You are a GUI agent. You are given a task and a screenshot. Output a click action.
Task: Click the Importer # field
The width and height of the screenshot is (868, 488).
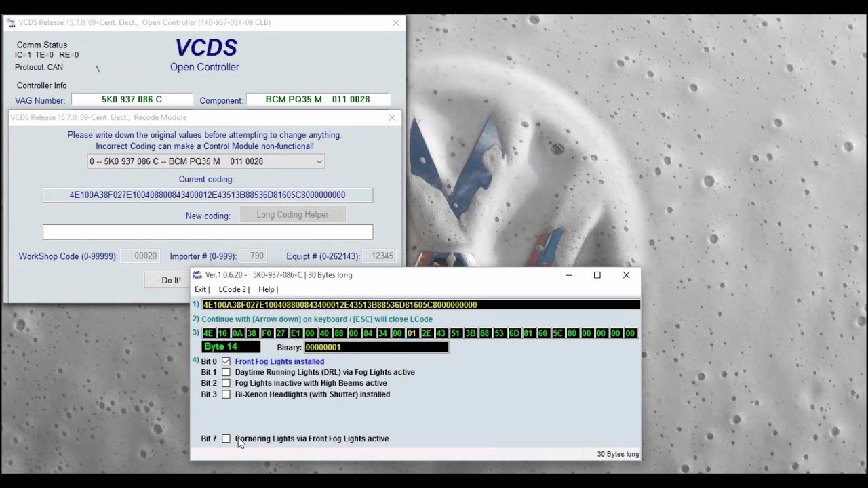252,256
